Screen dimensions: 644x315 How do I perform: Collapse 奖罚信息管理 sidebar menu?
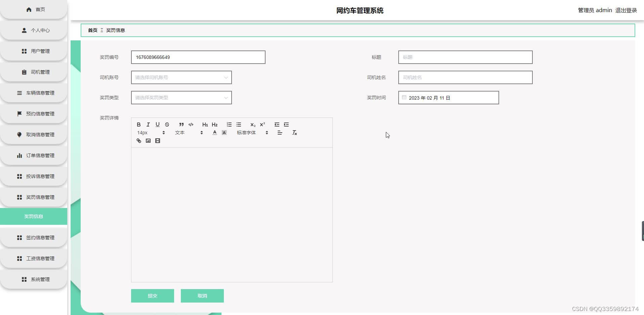pos(34,197)
